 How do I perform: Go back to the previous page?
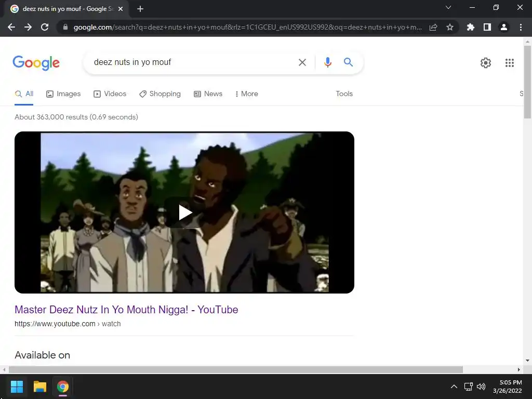pos(11,27)
